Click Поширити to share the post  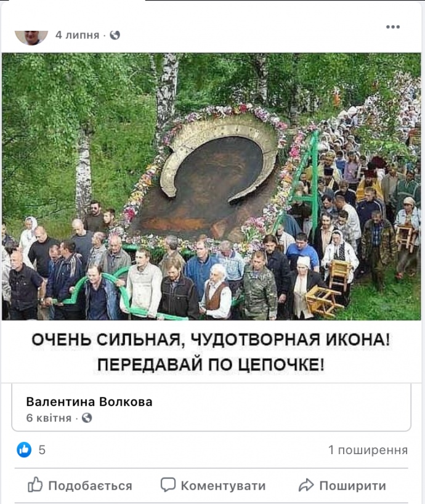point(342,485)
